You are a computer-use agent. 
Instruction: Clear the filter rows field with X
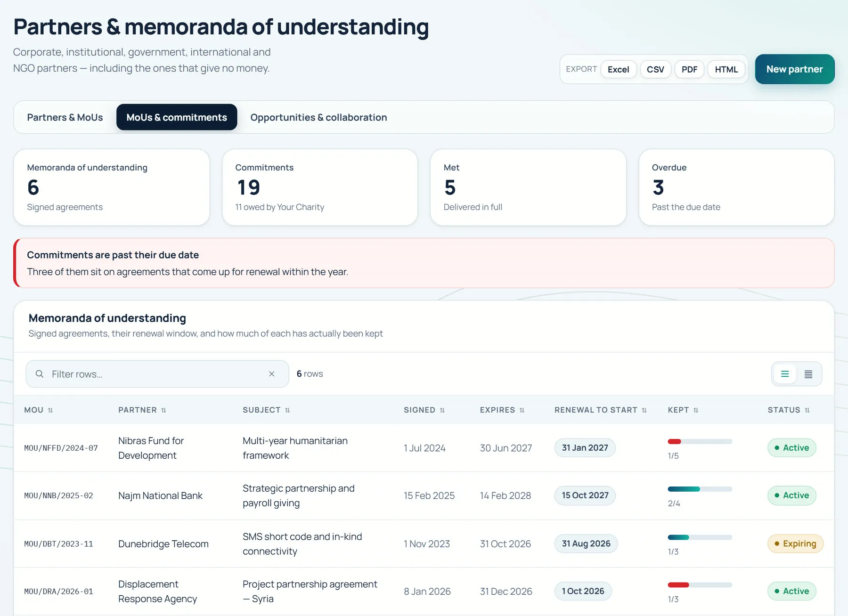pos(272,374)
